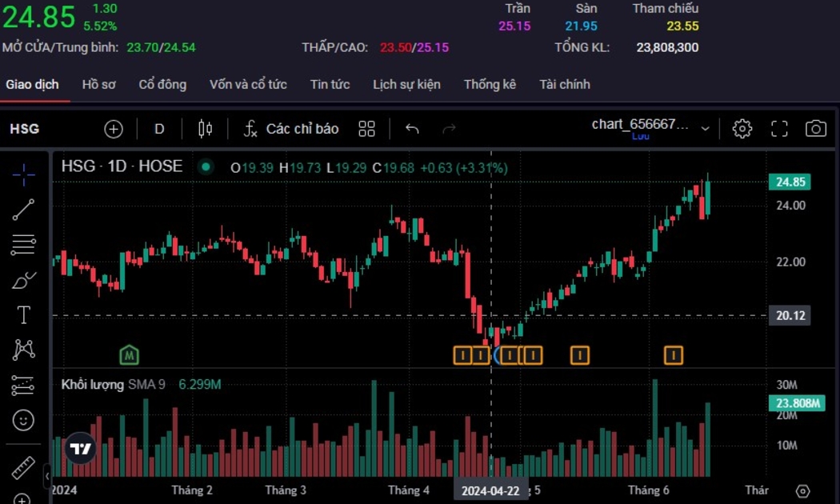The width and height of the screenshot is (840, 504).
Task: Click the add symbol plus button
Action: click(x=114, y=129)
